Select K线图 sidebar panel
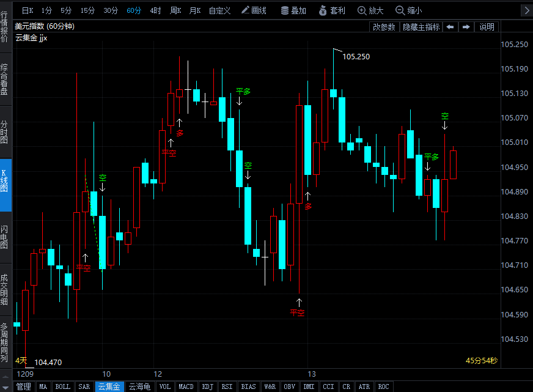 point(4,185)
